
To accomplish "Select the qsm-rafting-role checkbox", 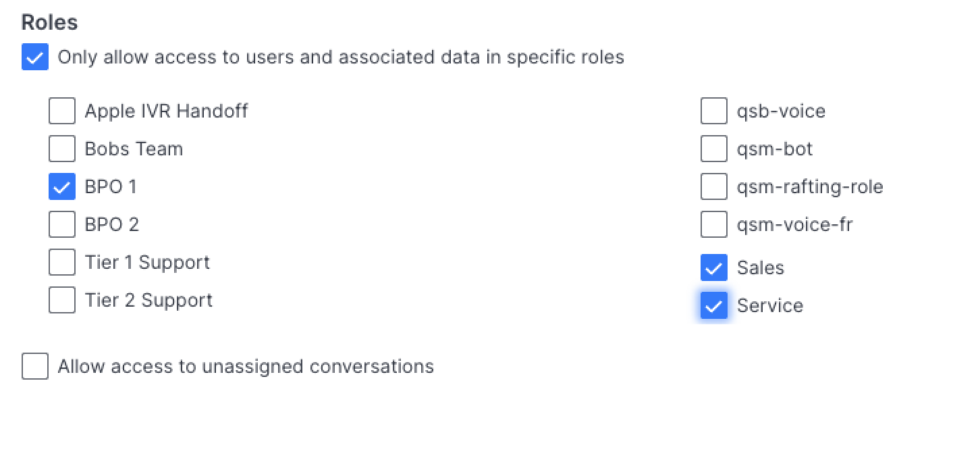I will [714, 186].
